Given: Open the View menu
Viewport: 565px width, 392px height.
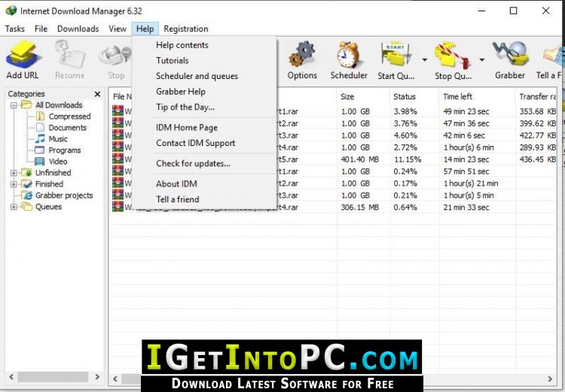Looking at the screenshot, I should 118,29.
